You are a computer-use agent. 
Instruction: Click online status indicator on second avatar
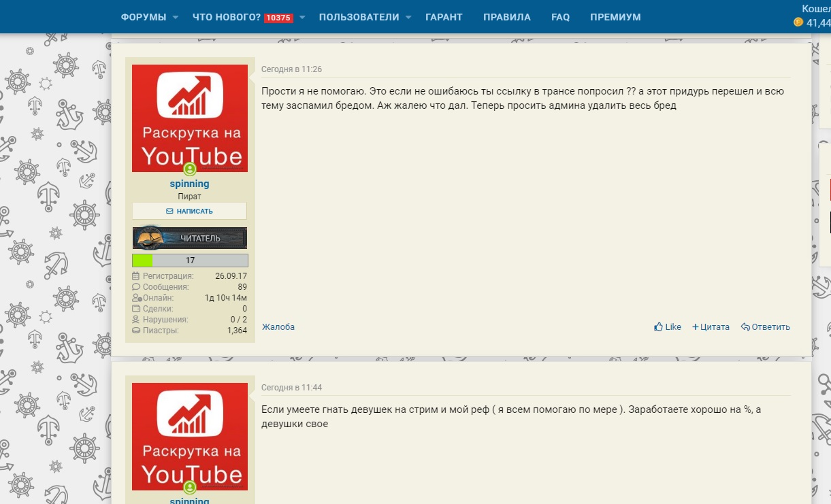[190, 487]
